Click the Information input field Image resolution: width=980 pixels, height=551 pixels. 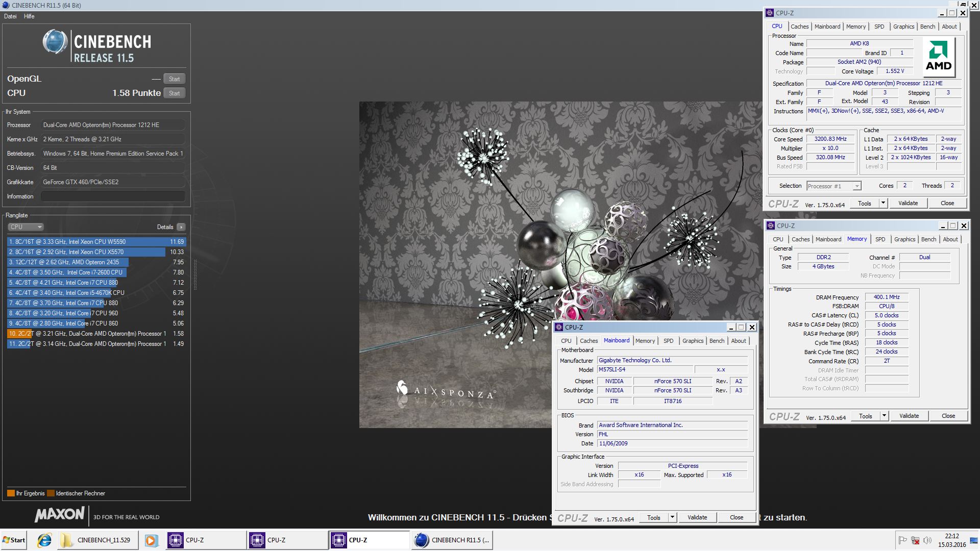point(113,196)
